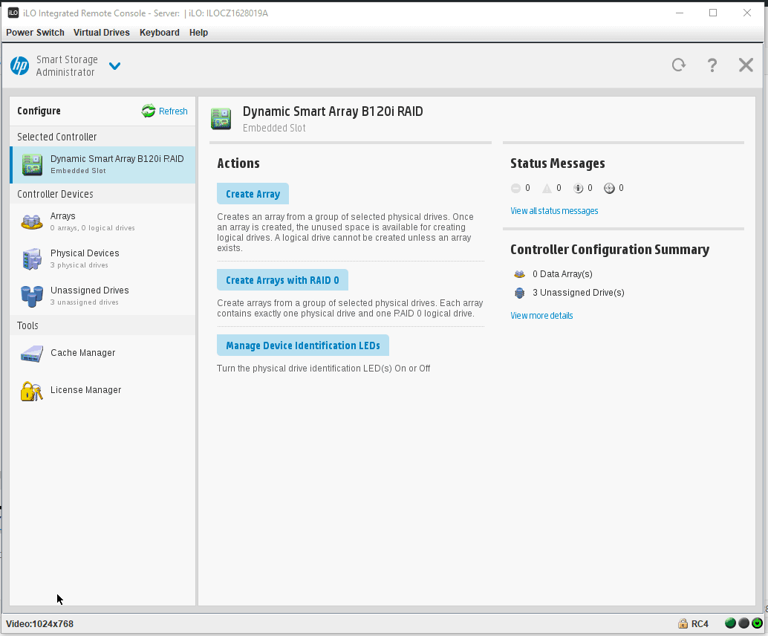Select Dynamic Smart Array B120i RAID controller
Viewport: 768px width, 636px height.
pyautogui.click(x=103, y=165)
